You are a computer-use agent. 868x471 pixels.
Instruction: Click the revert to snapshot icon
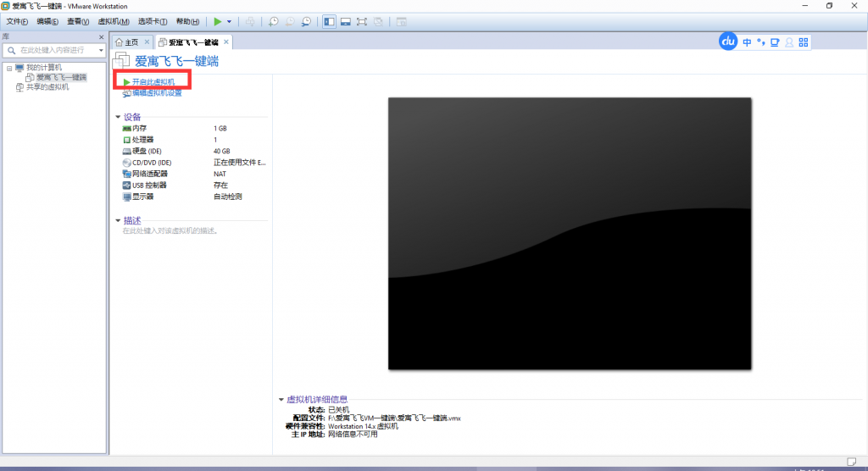(290, 21)
